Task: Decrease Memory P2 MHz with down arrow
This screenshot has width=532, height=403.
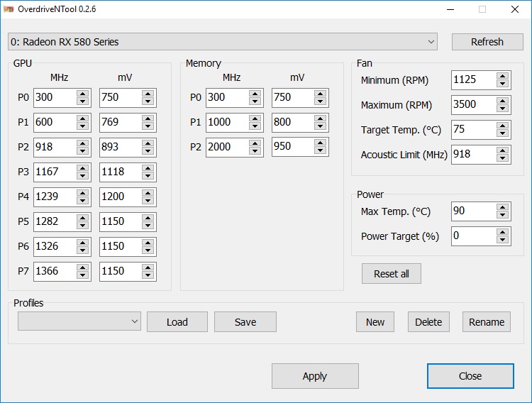Action: tap(255, 151)
